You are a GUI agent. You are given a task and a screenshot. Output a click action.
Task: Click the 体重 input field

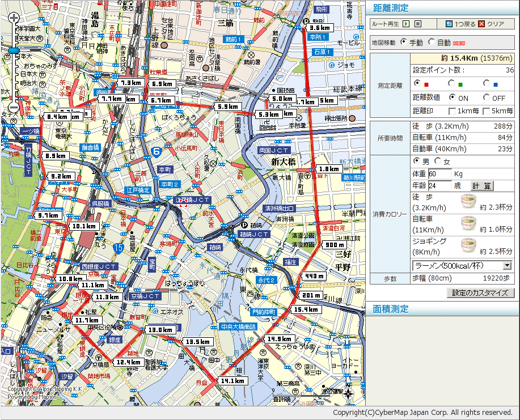(439, 174)
